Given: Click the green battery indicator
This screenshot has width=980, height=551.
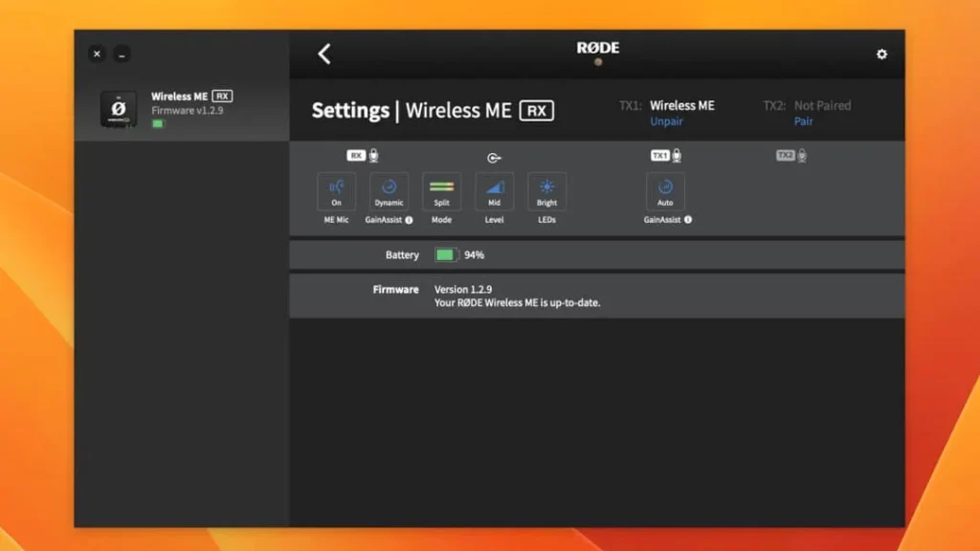Looking at the screenshot, I should coord(446,254).
